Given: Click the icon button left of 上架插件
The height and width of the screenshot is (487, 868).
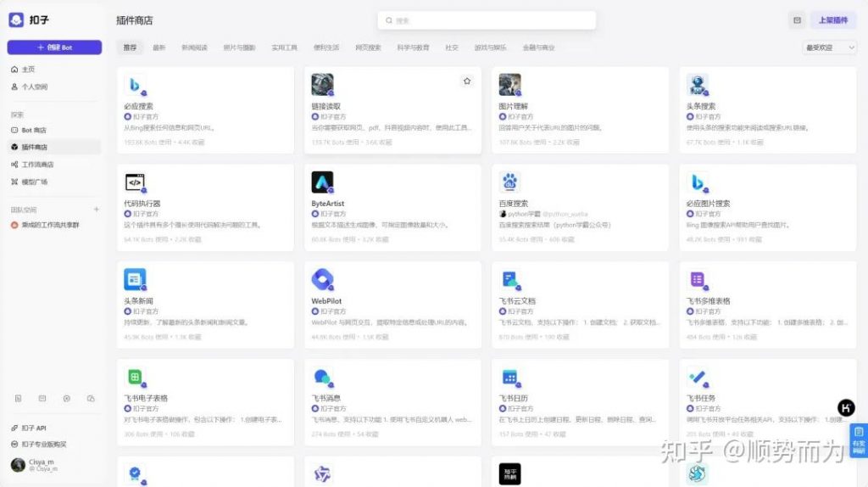Looking at the screenshot, I should coord(797,20).
